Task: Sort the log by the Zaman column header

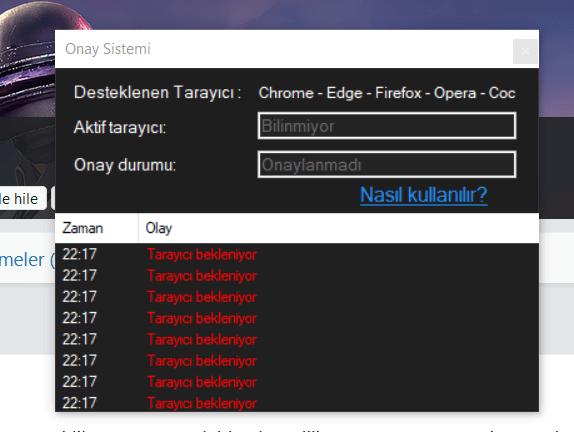Action: pyautogui.click(x=97, y=228)
